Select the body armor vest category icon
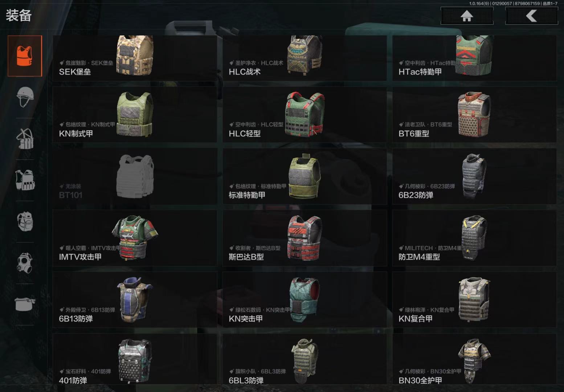This screenshot has width=564, height=392. tap(25, 56)
